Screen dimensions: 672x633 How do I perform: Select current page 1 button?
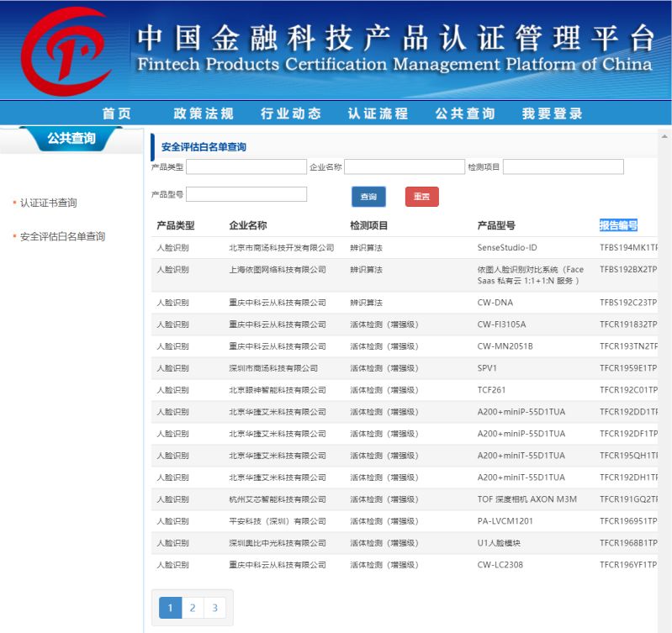170,607
